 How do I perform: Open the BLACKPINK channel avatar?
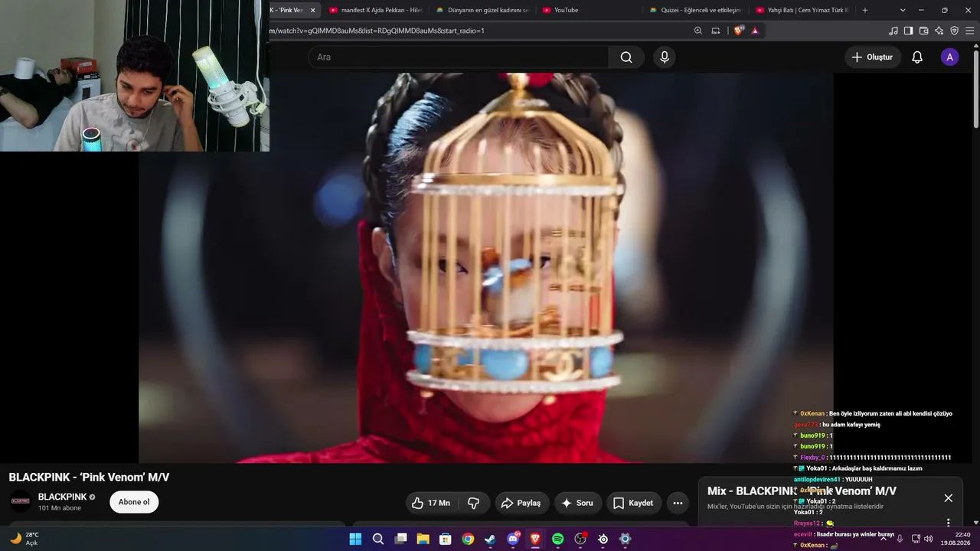coord(20,502)
